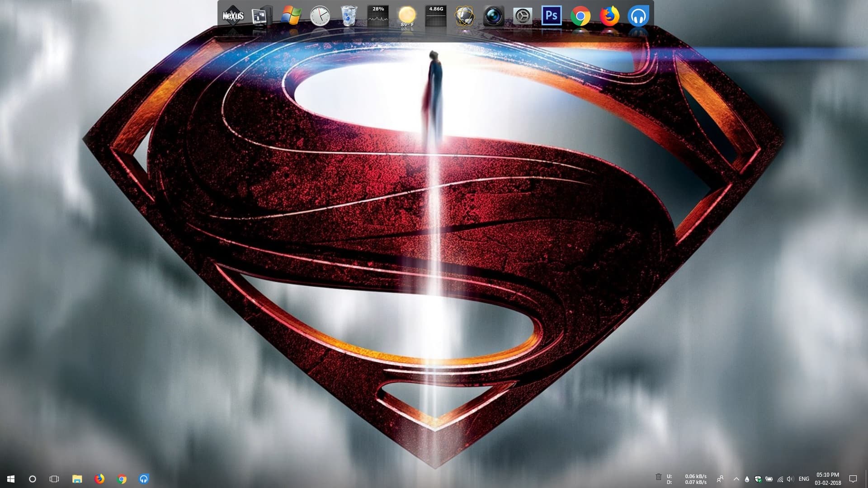Click the battery power tray icon
This screenshot has height=488, width=868.
click(x=769, y=479)
